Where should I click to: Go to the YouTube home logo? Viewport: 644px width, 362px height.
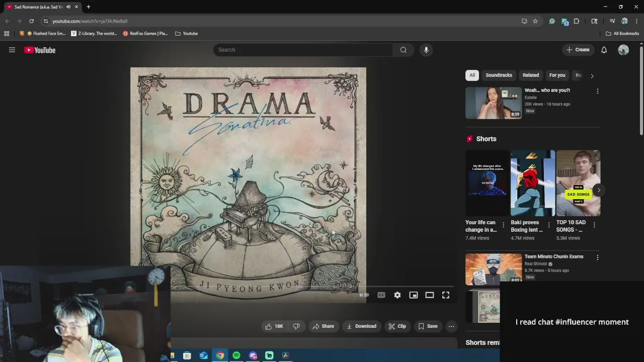(40, 50)
